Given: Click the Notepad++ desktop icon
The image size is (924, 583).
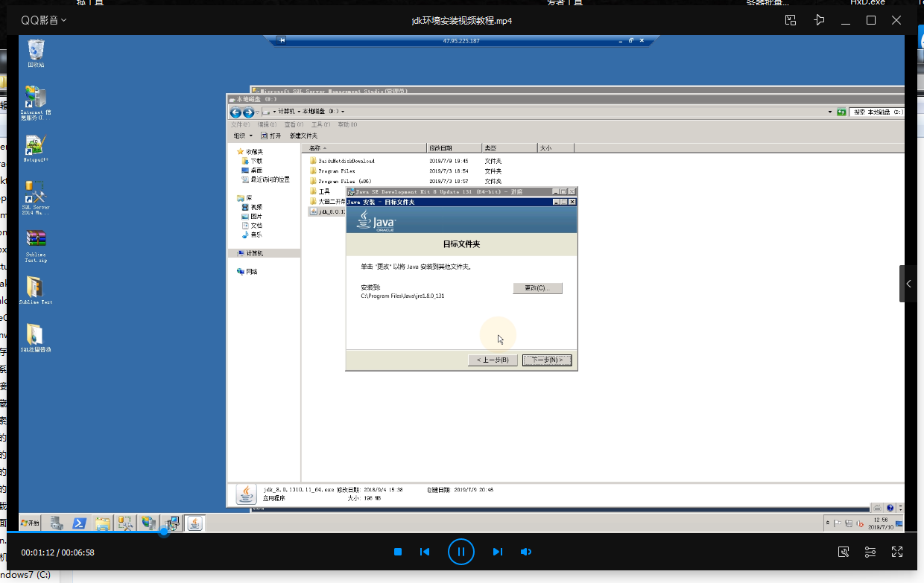Looking at the screenshot, I should (x=35, y=148).
